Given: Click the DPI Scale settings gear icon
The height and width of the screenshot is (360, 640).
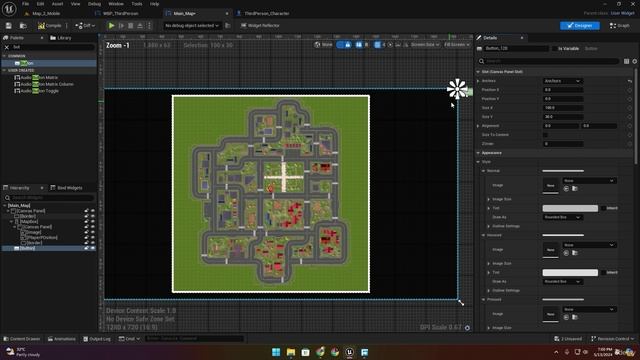Looking at the screenshot, I should [x=467, y=328].
